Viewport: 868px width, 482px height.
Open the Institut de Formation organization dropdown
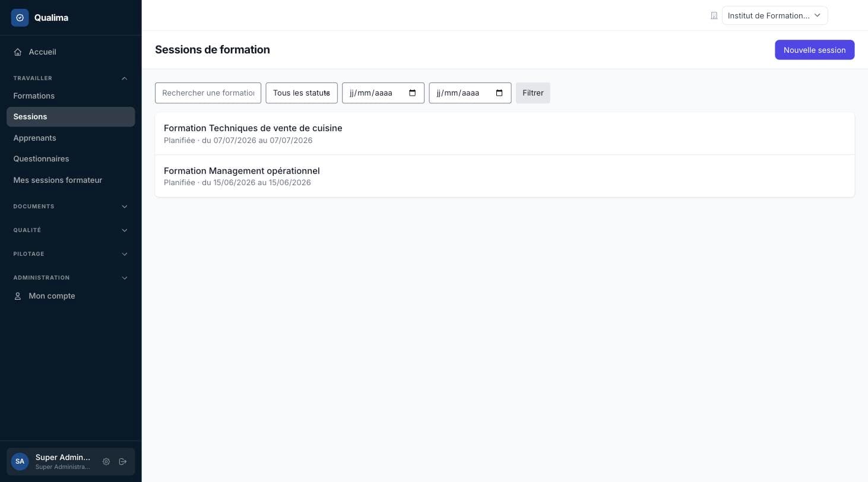click(775, 15)
